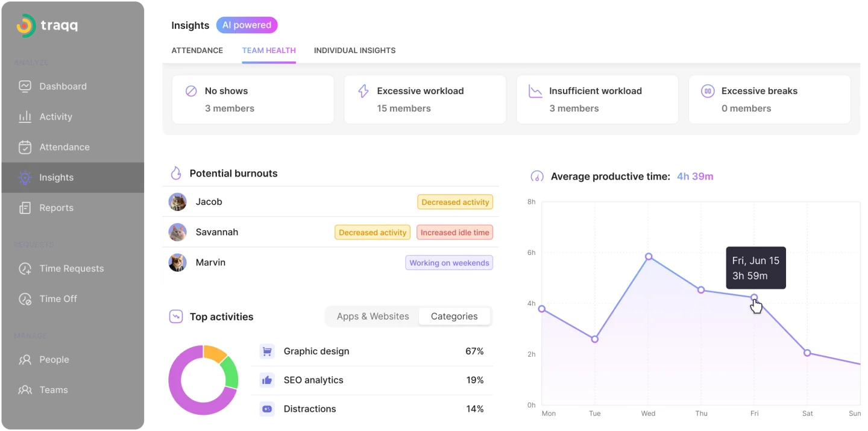Image resolution: width=868 pixels, height=431 pixels.
Task: Click the traqq logo icon
Action: pyautogui.click(x=26, y=25)
